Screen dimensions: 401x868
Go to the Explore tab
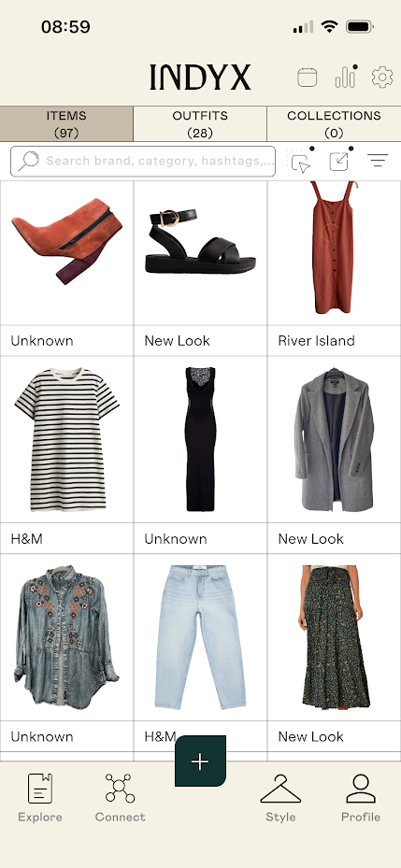click(x=40, y=798)
